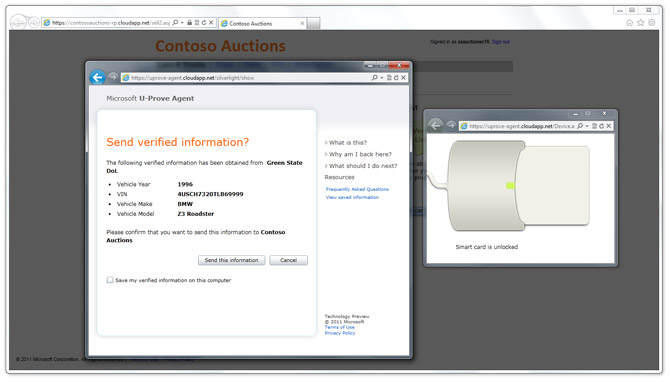Click search magnifier in main browser address bar
Viewport: 670px width, 382px height.
(x=175, y=23)
